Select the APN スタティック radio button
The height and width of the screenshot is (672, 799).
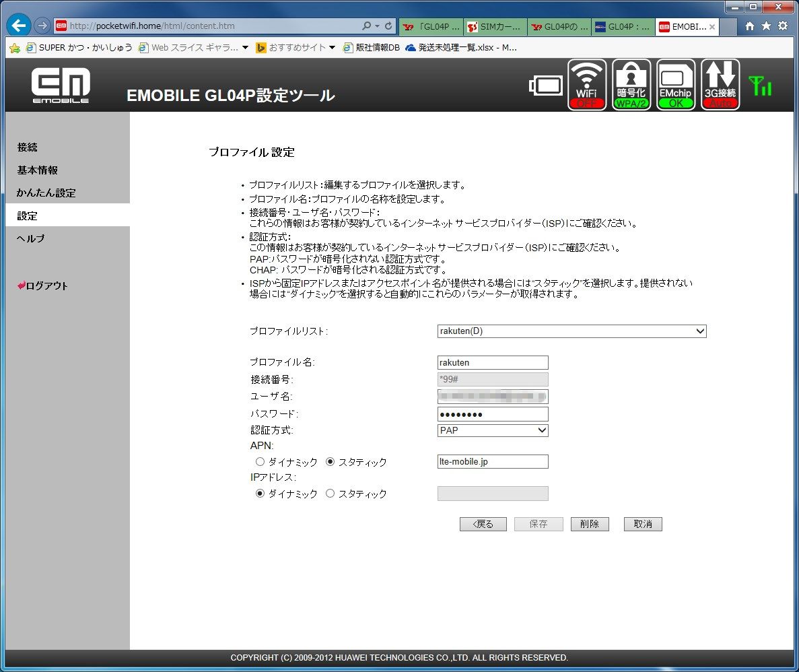[331, 462]
